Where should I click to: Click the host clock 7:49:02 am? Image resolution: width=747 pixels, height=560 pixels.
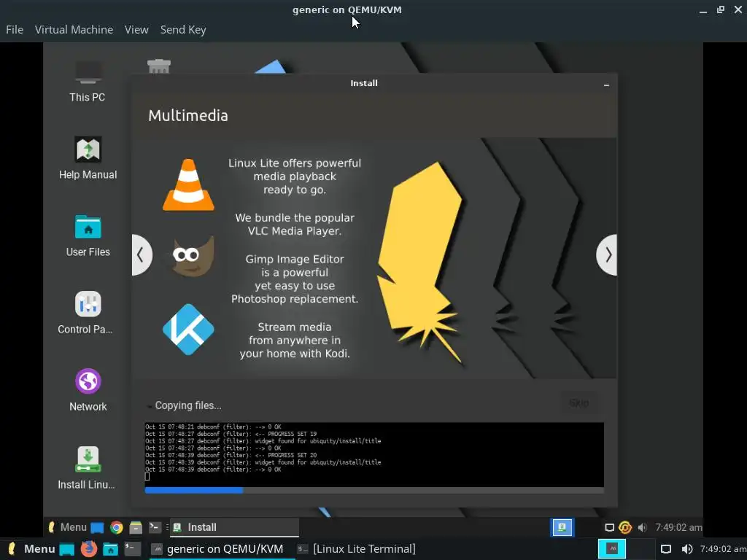pyautogui.click(x=723, y=549)
